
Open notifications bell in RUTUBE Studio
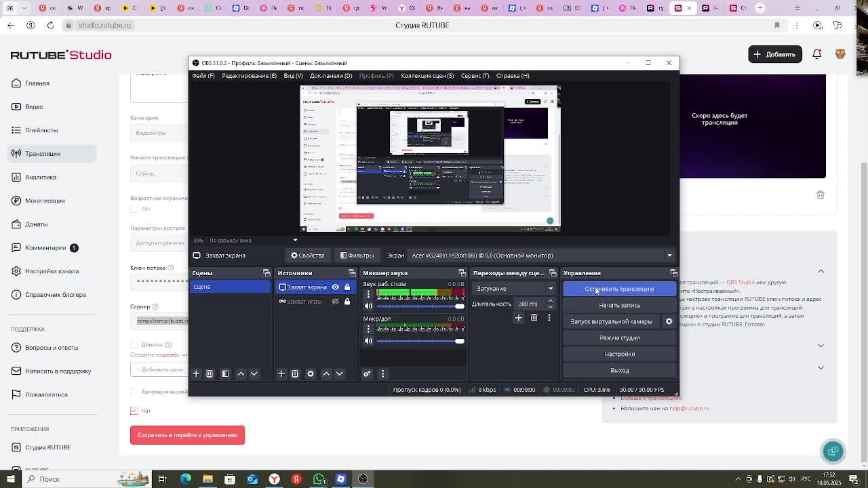click(x=817, y=54)
